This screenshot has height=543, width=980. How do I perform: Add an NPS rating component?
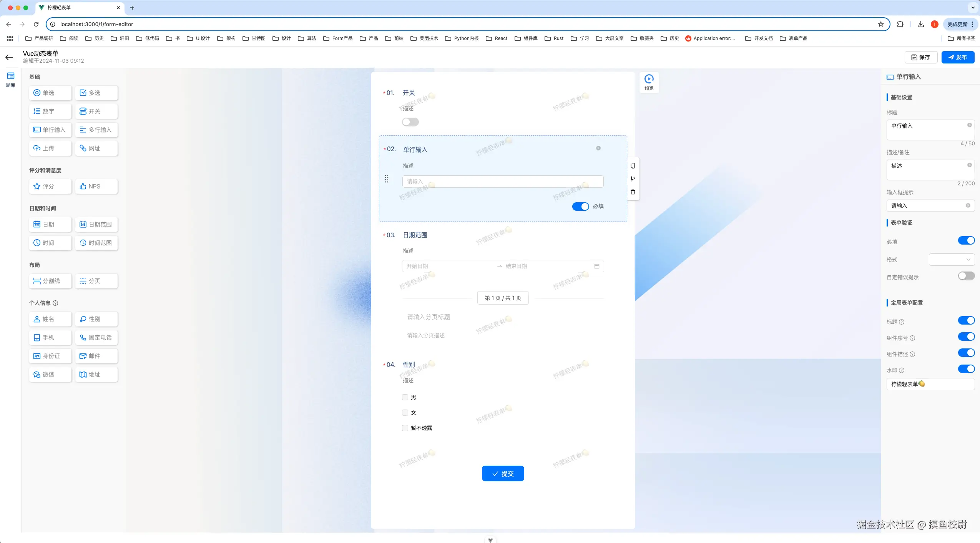[96, 187]
